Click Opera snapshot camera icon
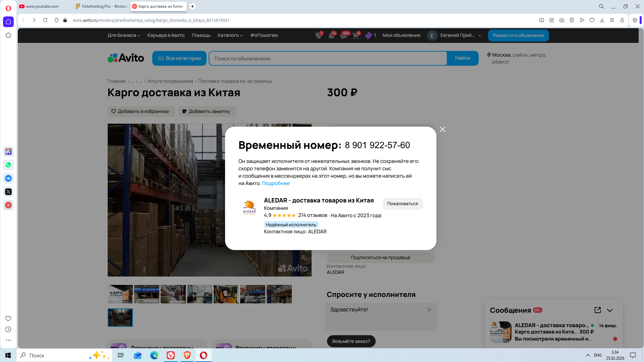 [x=561, y=20]
